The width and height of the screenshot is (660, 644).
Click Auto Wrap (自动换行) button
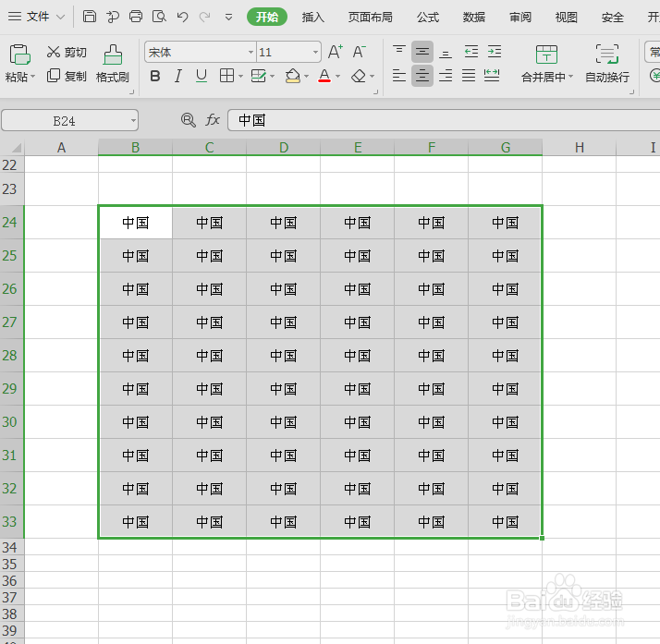(607, 64)
